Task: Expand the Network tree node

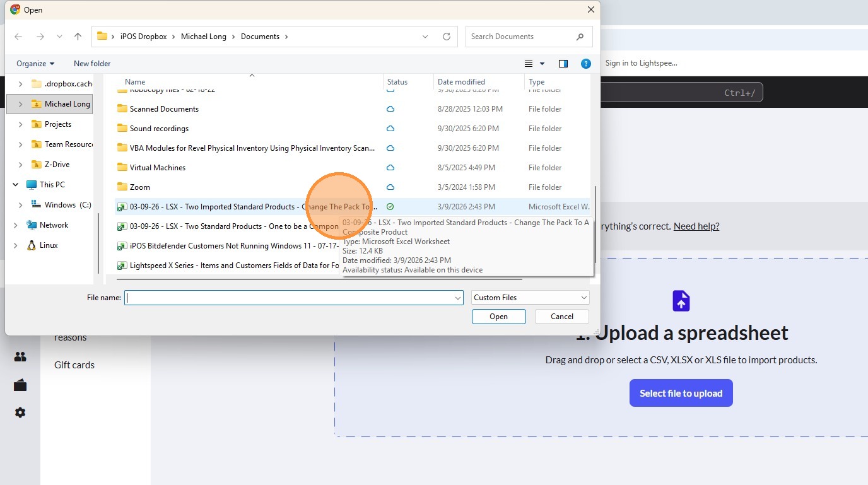Action: 15,225
